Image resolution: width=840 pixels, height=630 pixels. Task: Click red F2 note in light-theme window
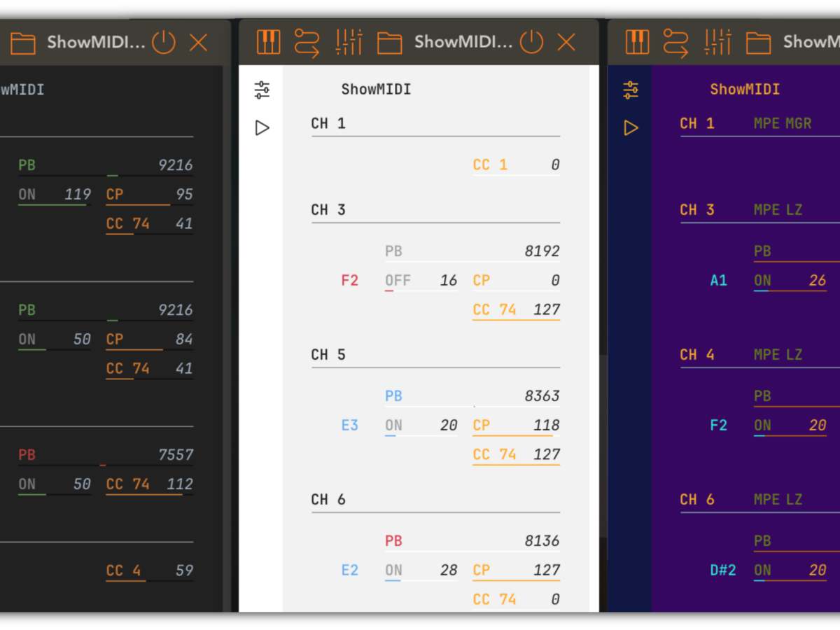pyautogui.click(x=350, y=281)
